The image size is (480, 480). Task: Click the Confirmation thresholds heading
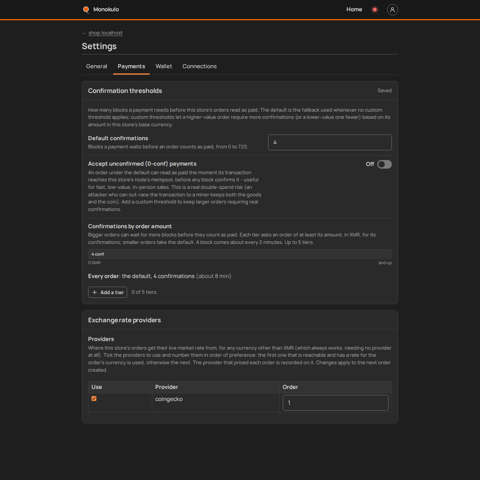coord(125,91)
